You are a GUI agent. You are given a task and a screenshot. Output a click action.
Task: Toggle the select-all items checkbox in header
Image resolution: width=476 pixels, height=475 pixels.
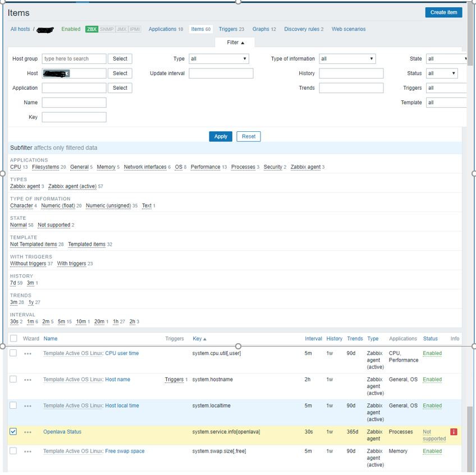(x=13, y=338)
